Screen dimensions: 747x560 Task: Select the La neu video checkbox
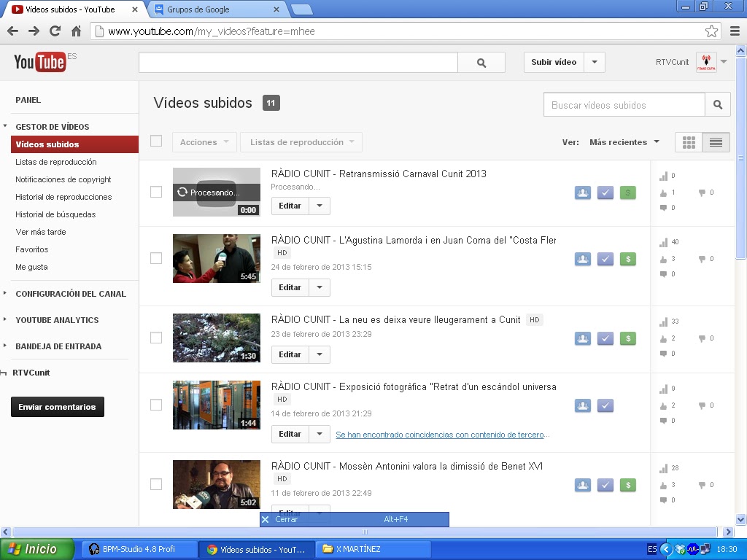click(156, 338)
